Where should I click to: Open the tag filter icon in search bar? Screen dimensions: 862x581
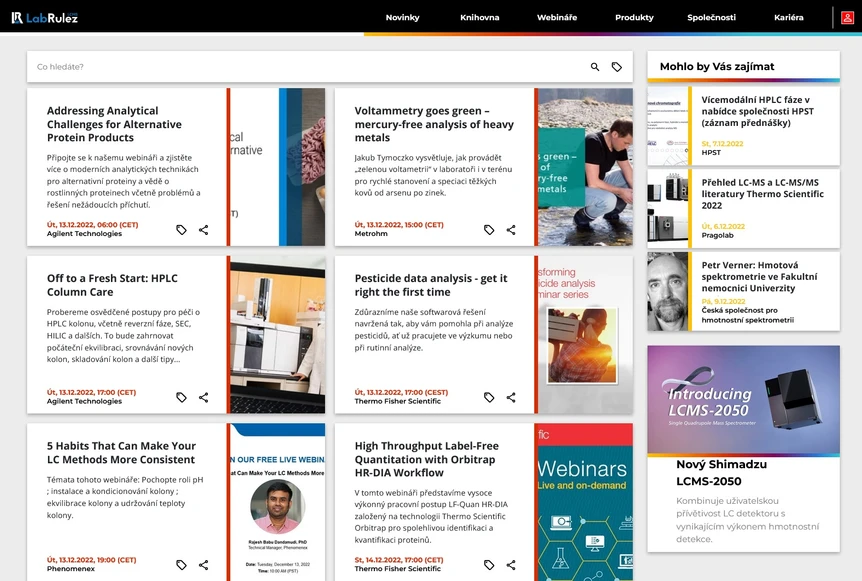[x=617, y=67]
